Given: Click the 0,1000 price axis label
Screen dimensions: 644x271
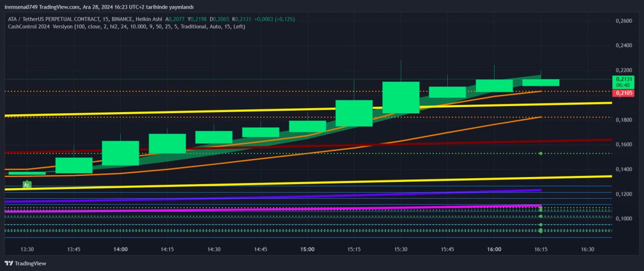Looking at the screenshot, I should [624, 218].
